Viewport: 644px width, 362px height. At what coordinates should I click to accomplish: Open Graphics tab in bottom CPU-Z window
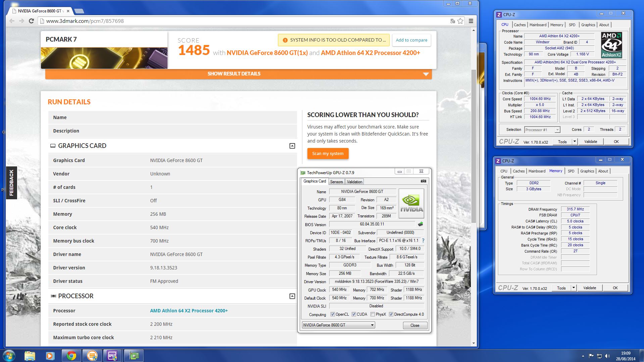(587, 171)
